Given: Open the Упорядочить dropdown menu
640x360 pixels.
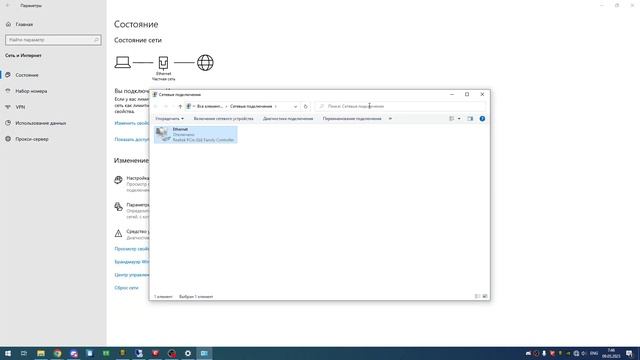Looking at the screenshot, I should coord(169,119).
